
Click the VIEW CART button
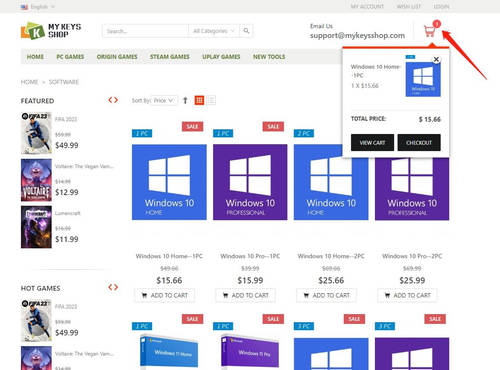(372, 143)
